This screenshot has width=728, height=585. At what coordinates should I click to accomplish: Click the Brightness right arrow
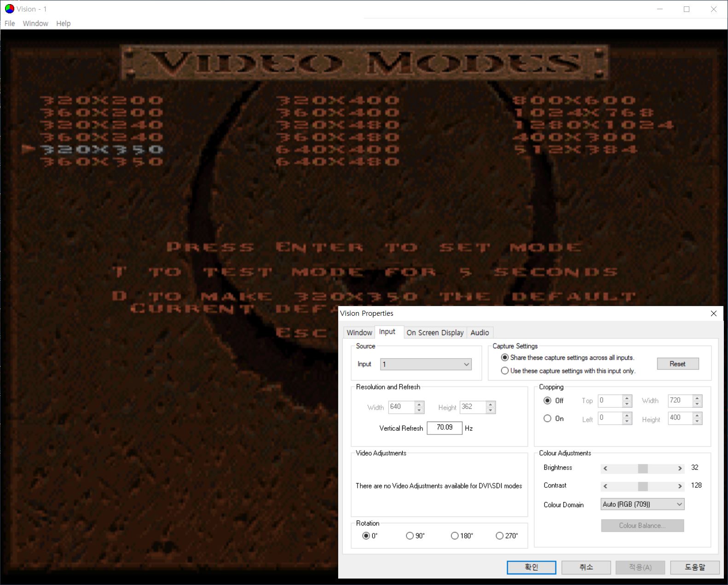coord(680,469)
